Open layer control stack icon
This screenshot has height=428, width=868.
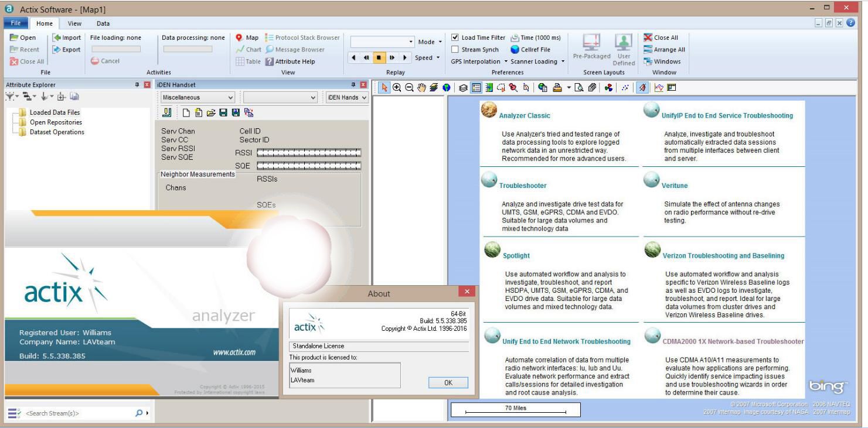tap(463, 88)
